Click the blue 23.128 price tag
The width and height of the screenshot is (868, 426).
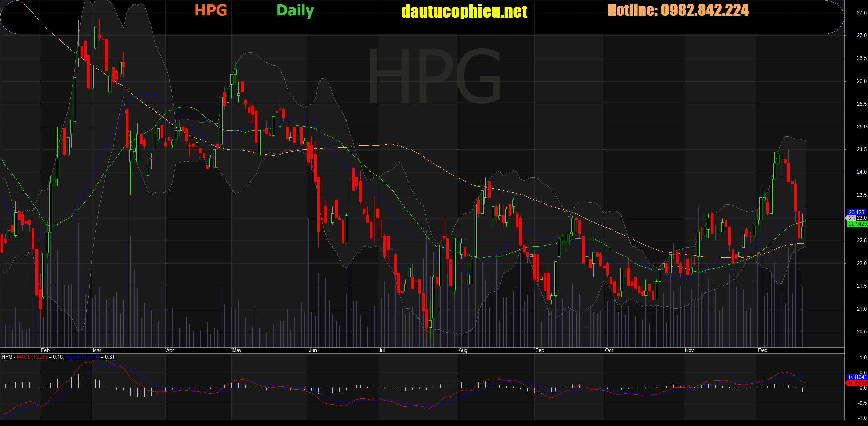856,212
